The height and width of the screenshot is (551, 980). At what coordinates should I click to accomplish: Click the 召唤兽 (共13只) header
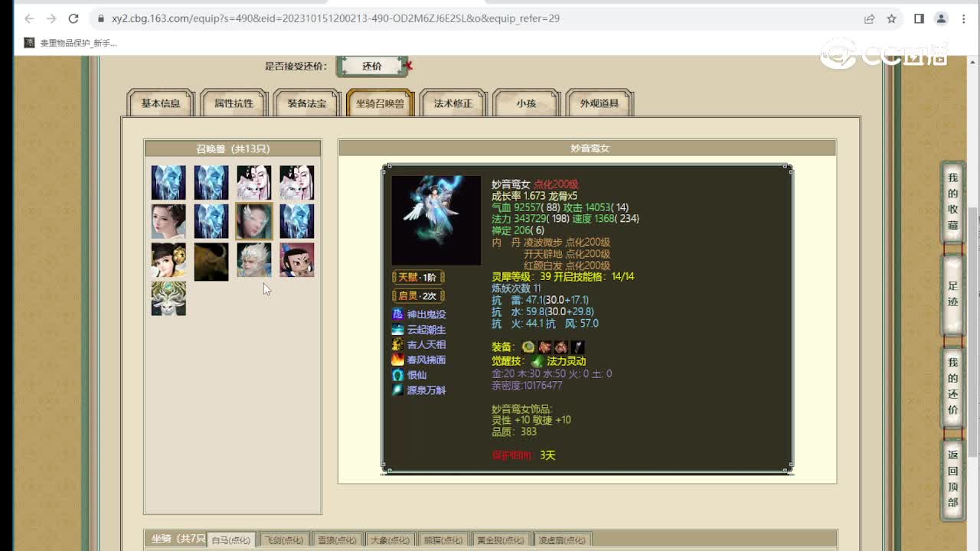point(233,148)
